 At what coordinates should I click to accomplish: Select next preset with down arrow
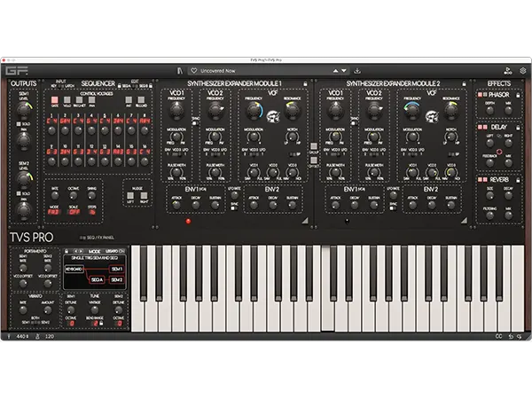(344, 71)
